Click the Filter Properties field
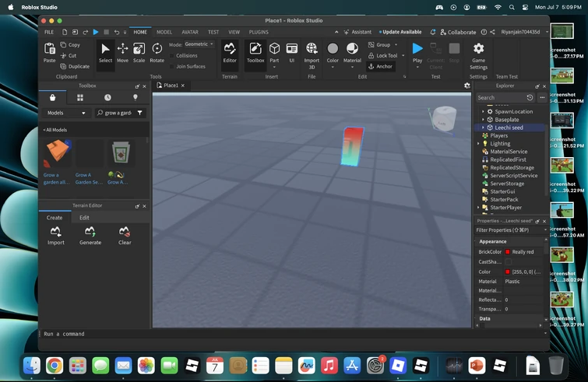 tap(510, 230)
